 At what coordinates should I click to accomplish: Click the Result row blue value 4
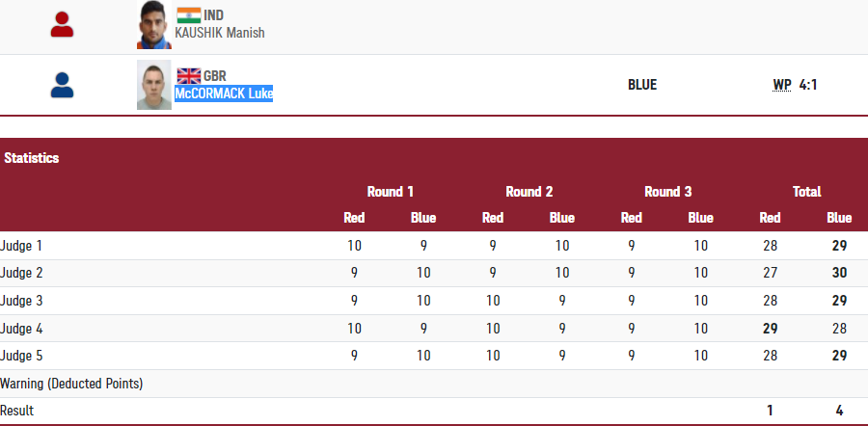839,411
